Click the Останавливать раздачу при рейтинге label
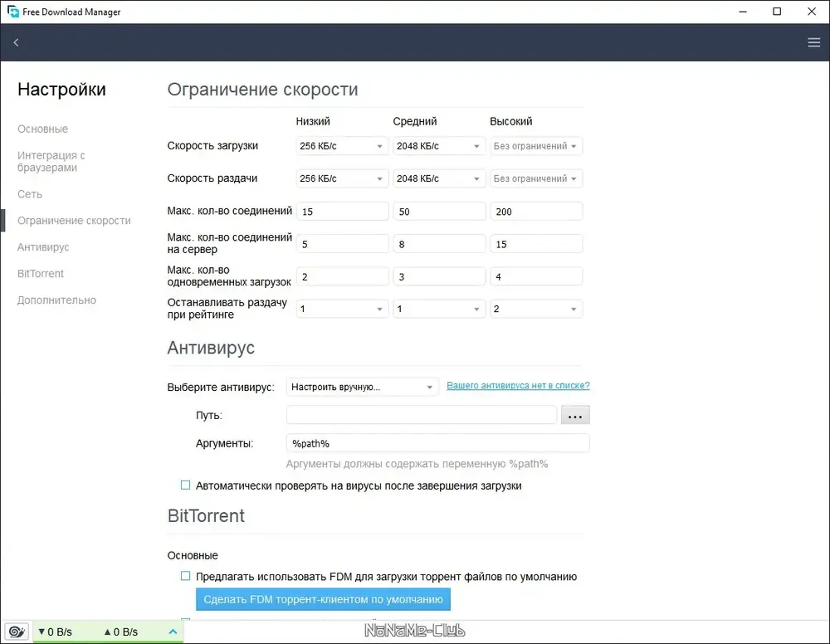The image size is (830, 644). (x=227, y=309)
